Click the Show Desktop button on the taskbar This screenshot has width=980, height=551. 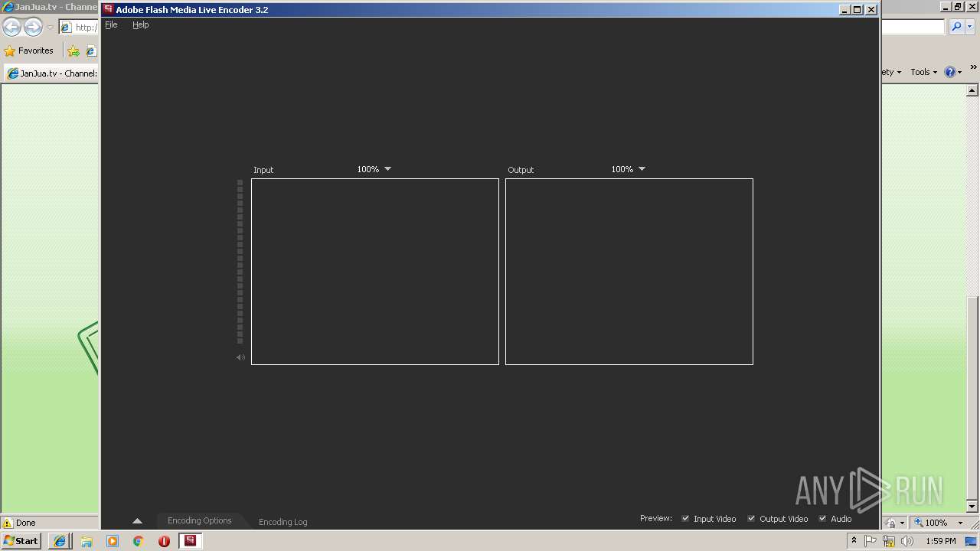coord(972,541)
